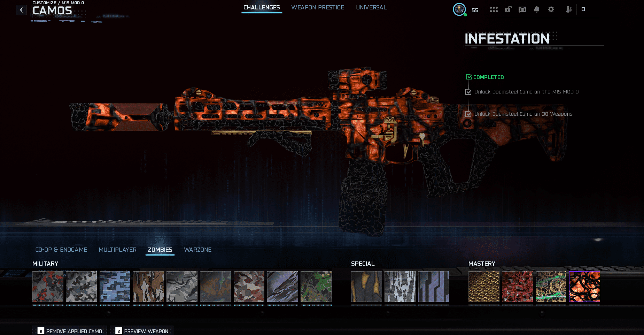
Task: Click the Preview Weapon button
Action: tap(142, 331)
